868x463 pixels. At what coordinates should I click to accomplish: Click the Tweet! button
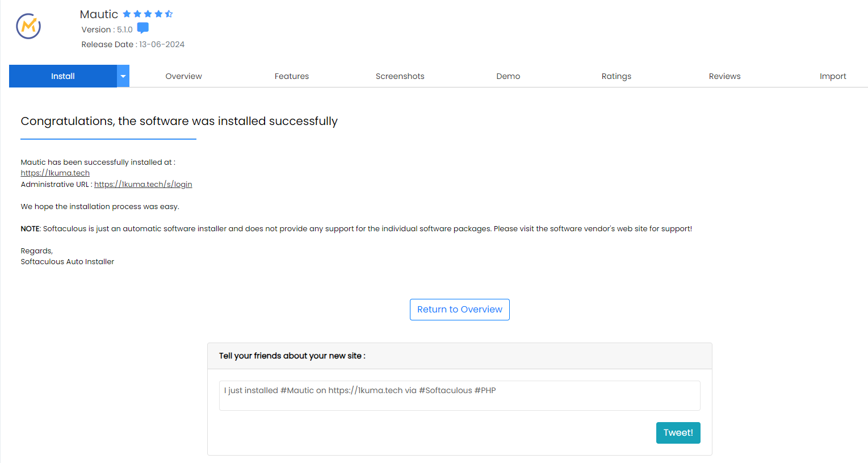point(678,433)
